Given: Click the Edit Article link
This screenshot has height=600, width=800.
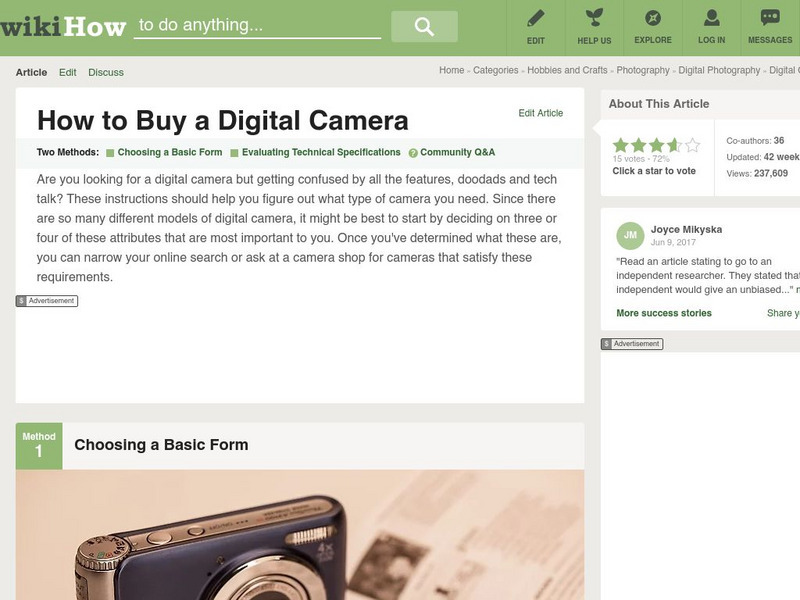Looking at the screenshot, I should (540, 113).
